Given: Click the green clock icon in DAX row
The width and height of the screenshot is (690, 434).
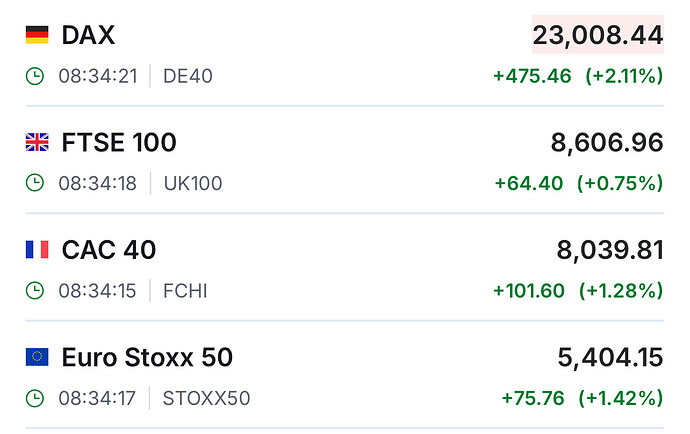Looking at the screenshot, I should click(x=35, y=76).
